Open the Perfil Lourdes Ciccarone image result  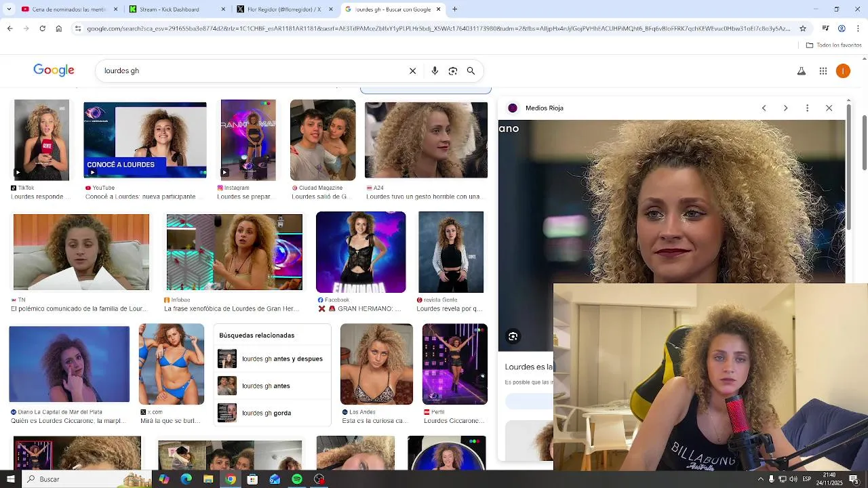[454, 364]
